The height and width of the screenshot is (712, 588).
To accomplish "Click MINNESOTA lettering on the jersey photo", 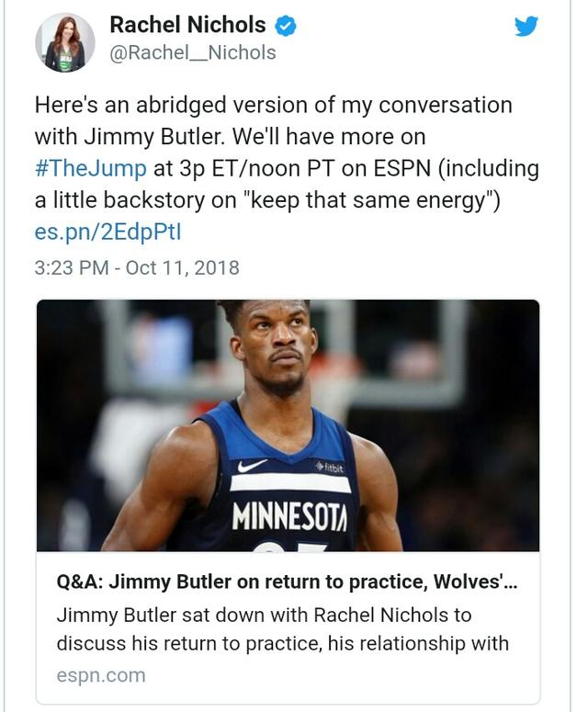I will tap(289, 516).
